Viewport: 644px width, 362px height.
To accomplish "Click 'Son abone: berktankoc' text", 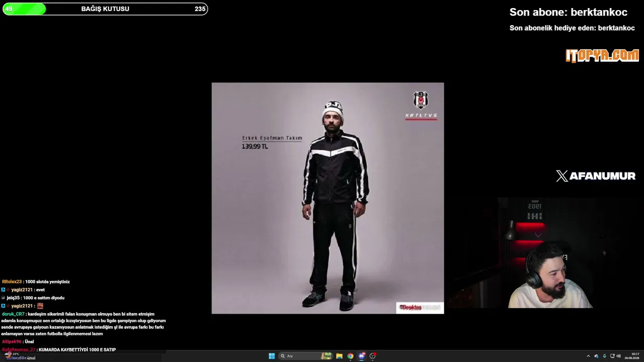I will [x=568, y=12].
